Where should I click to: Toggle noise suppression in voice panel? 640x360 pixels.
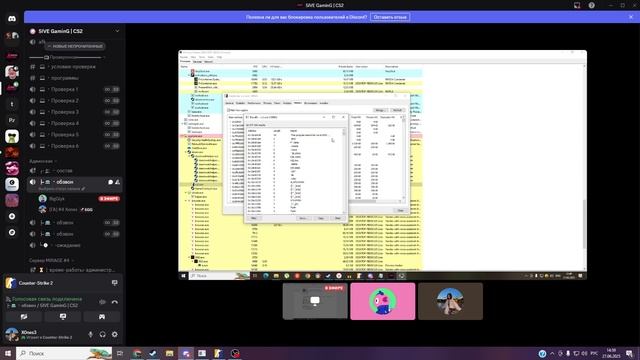(102, 302)
